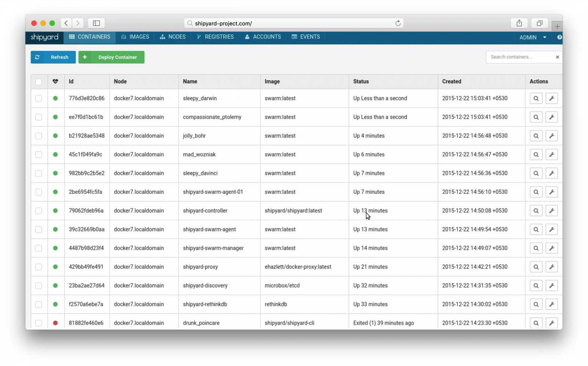Toggle the browser sidebar panel

[x=96, y=23]
